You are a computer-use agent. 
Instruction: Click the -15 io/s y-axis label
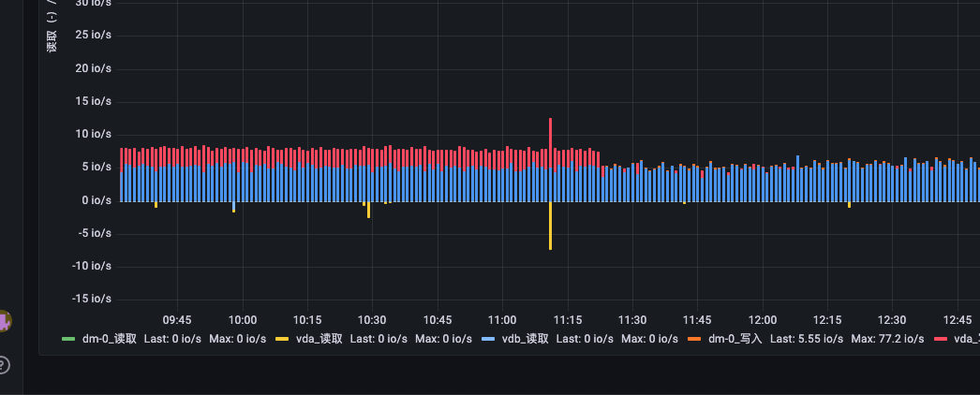(x=91, y=299)
